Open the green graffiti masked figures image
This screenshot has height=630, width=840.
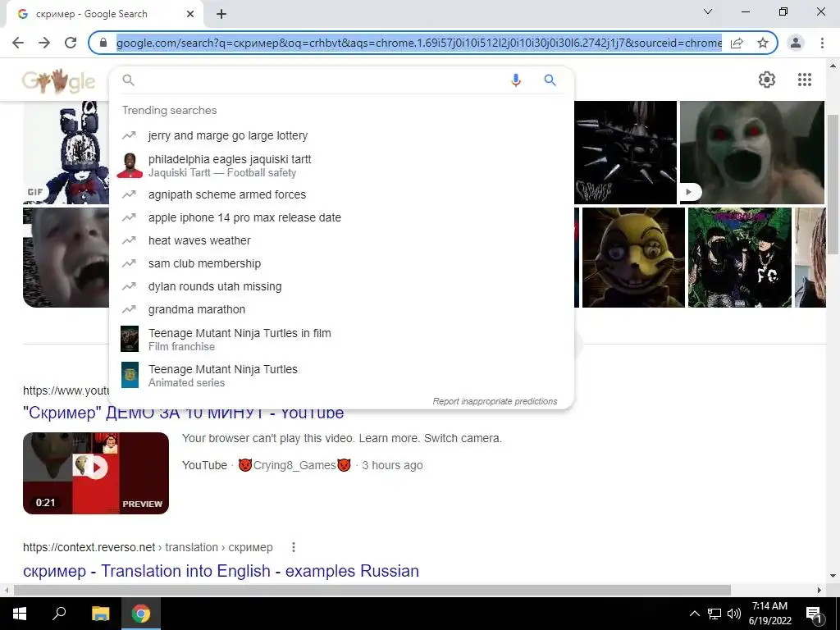pyautogui.click(x=739, y=258)
